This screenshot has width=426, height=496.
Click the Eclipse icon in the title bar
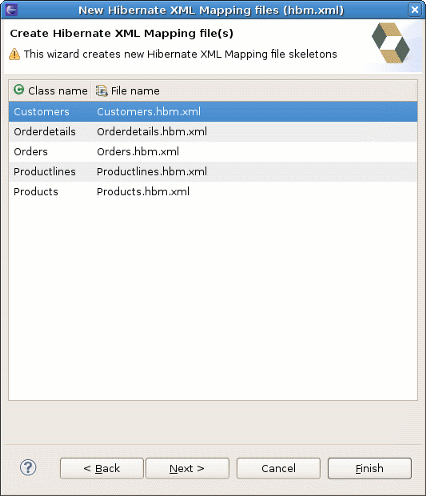pyautogui.click(x=12, y=9)
